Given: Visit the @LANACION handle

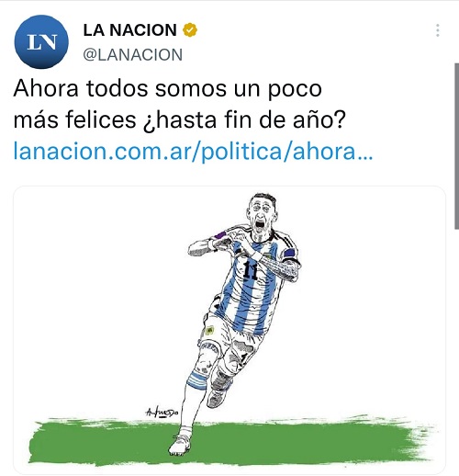Looking at the screenshot, I should pos(132,55).
